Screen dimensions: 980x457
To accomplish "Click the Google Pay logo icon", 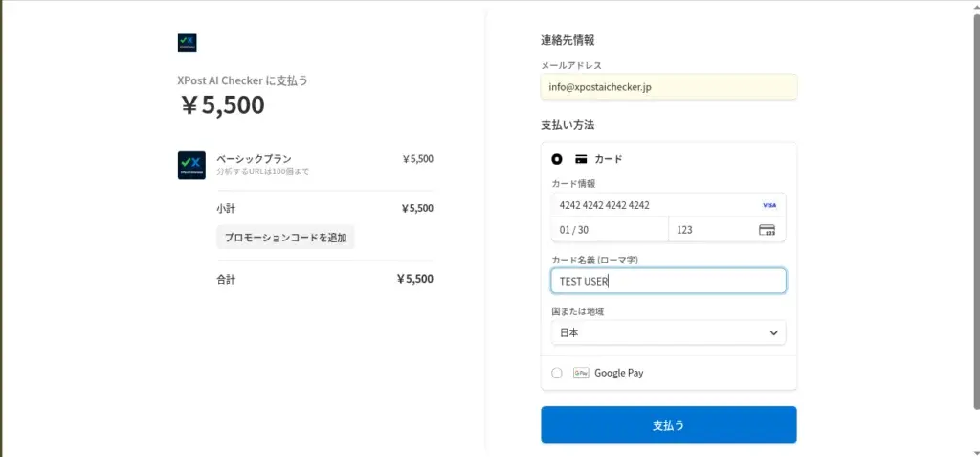I will [x=581, y=373].
